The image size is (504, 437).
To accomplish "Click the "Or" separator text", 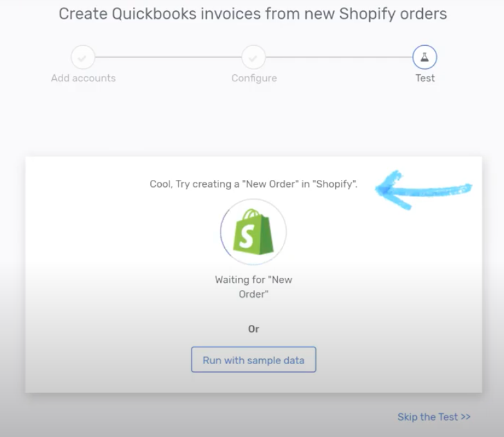I will 253,329.
